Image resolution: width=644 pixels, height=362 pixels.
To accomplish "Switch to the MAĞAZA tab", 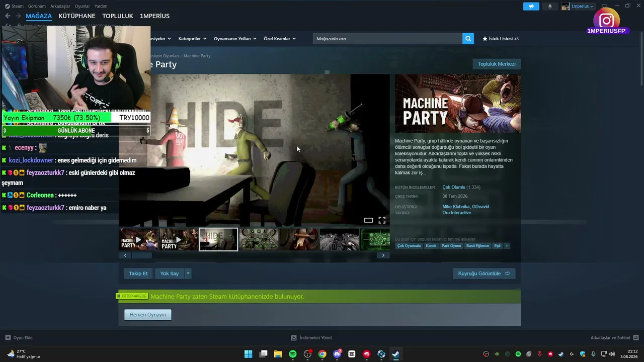I will (x=39, y=16).
